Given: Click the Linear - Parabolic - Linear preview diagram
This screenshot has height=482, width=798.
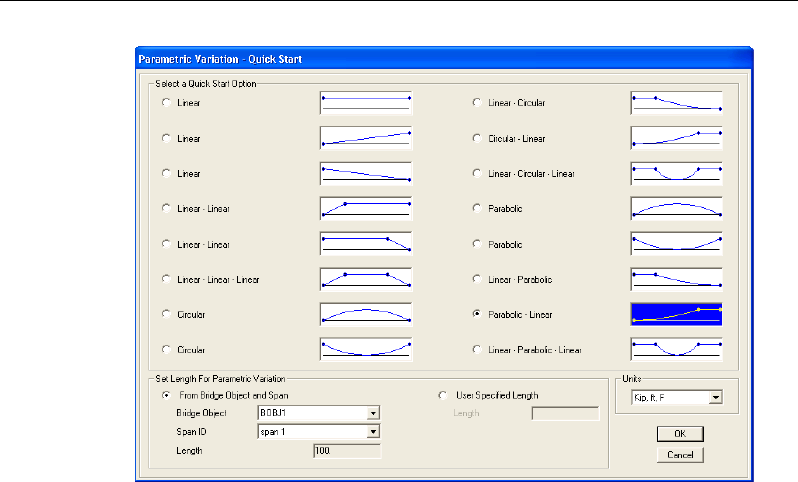Looking at the screenshot, I should pos(676,349).
